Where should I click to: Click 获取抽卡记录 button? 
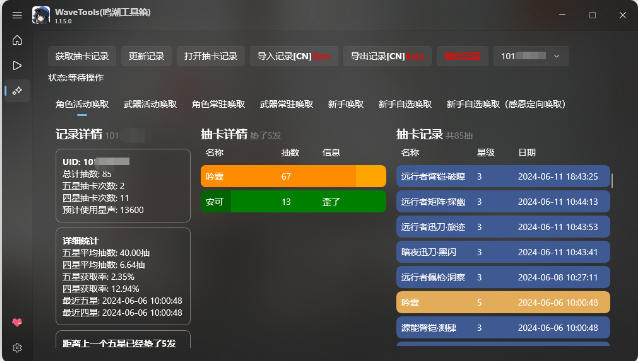(82, 56)
